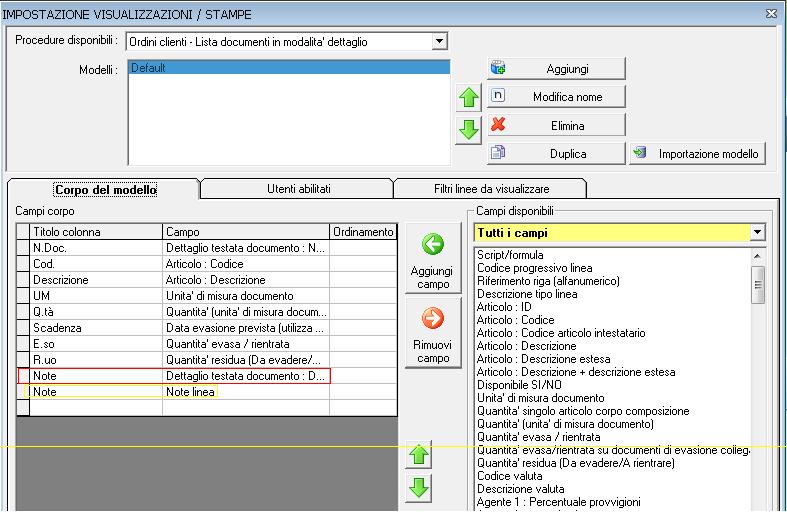Move field up with green arrow below Rimuovi campo
Viewport: 787px width, 512px height.
[419, 455]
